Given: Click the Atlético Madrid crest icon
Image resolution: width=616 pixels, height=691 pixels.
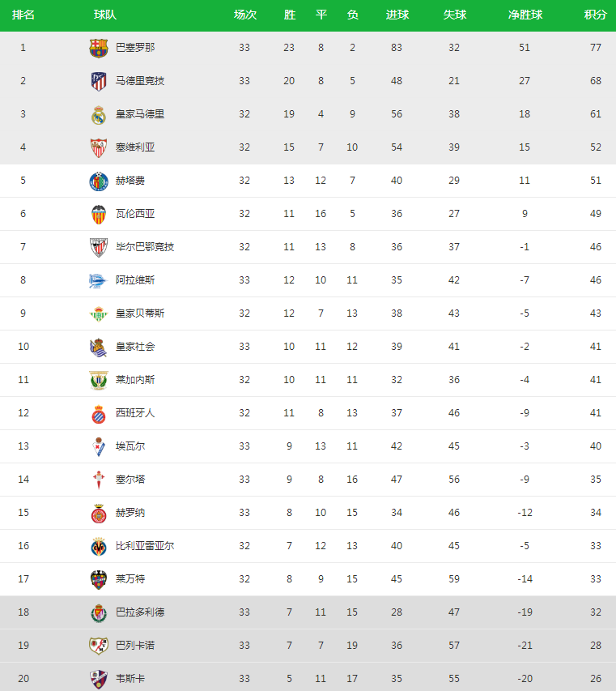Looking at the screenshot, I should 99,81.
